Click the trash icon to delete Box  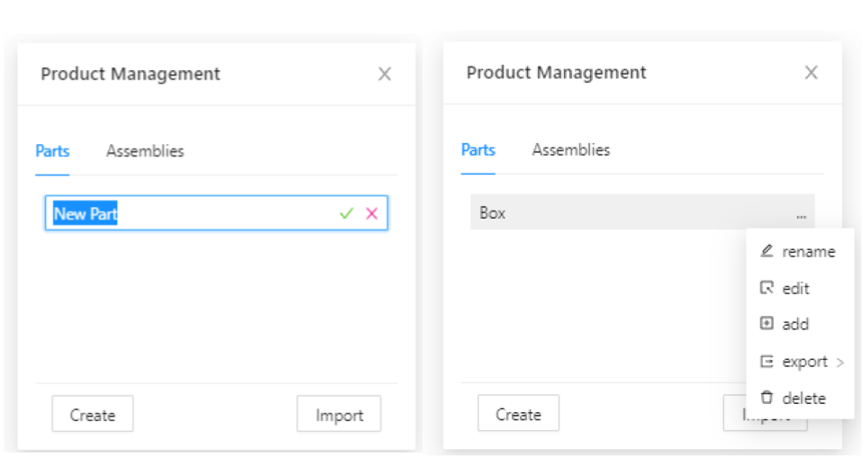[x=767, y=398]
